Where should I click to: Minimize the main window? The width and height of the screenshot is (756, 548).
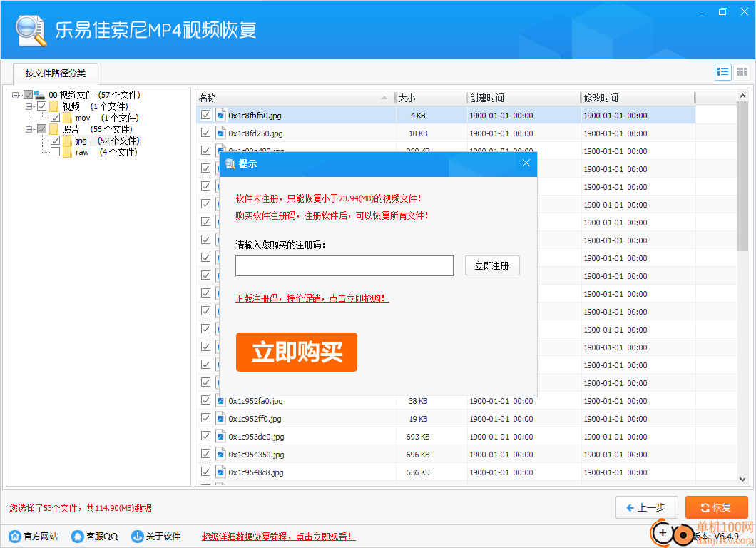coord(702,12)
